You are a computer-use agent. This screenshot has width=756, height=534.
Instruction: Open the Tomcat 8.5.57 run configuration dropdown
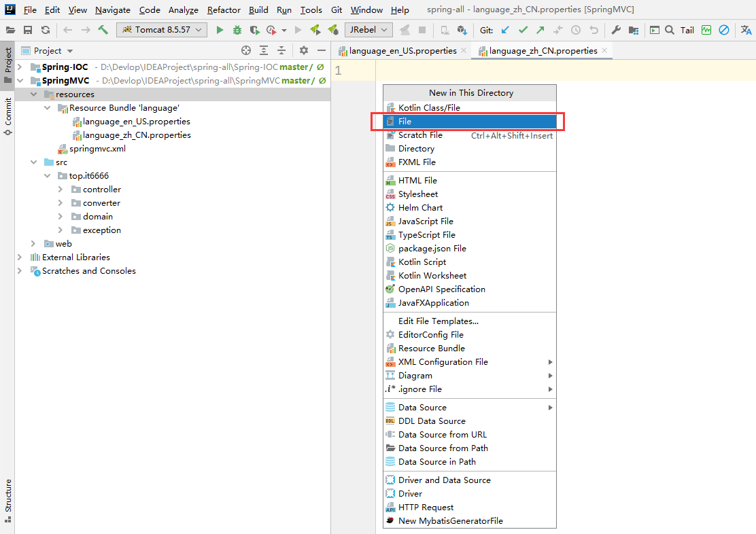click(x=162, y=30)
